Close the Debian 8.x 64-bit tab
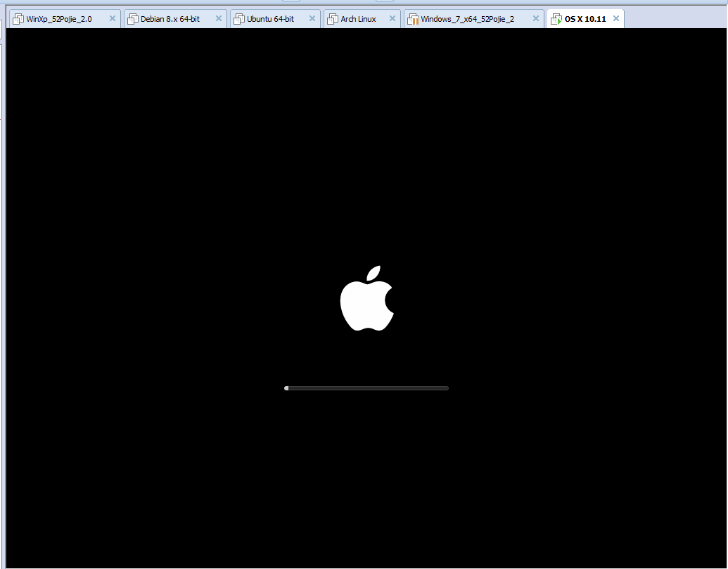This screenshot has height=569, width=728. pos(218,19)
